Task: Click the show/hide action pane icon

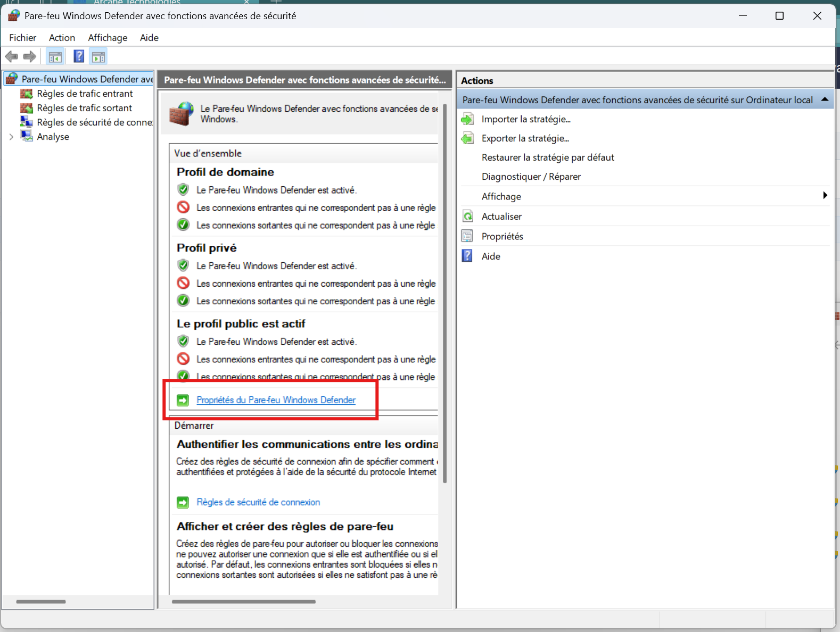Action: pos(98,56)
